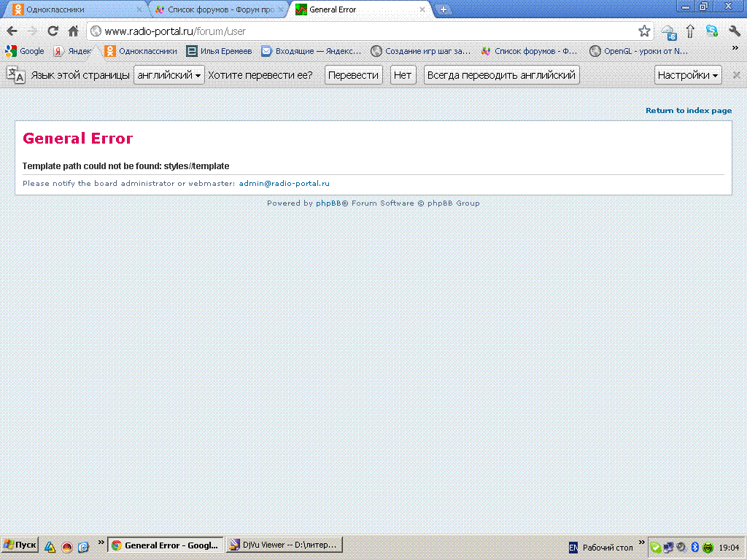
Task: Go to the Home page icon
Action: click(x=73, y=31)
